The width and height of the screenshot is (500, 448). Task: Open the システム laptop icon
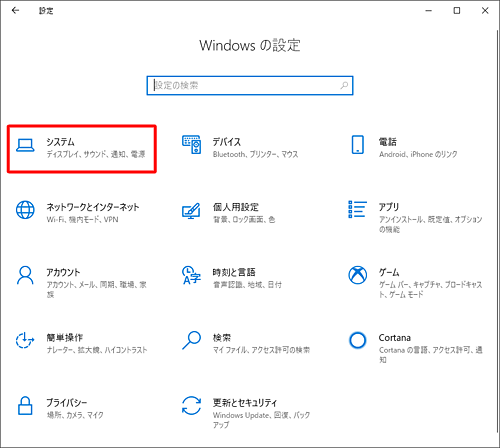click(x=25, y=145)
